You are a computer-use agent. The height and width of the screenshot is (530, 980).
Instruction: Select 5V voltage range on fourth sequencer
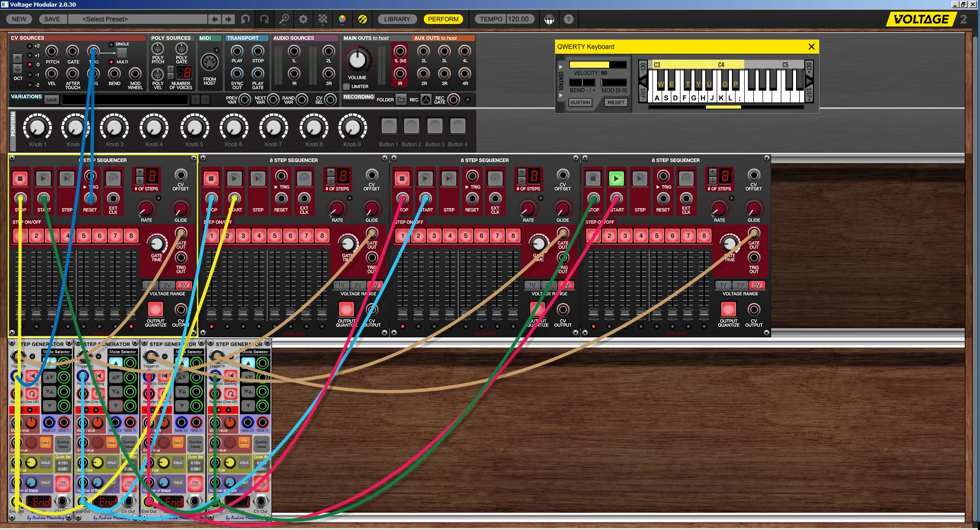[x=757, y=285]
